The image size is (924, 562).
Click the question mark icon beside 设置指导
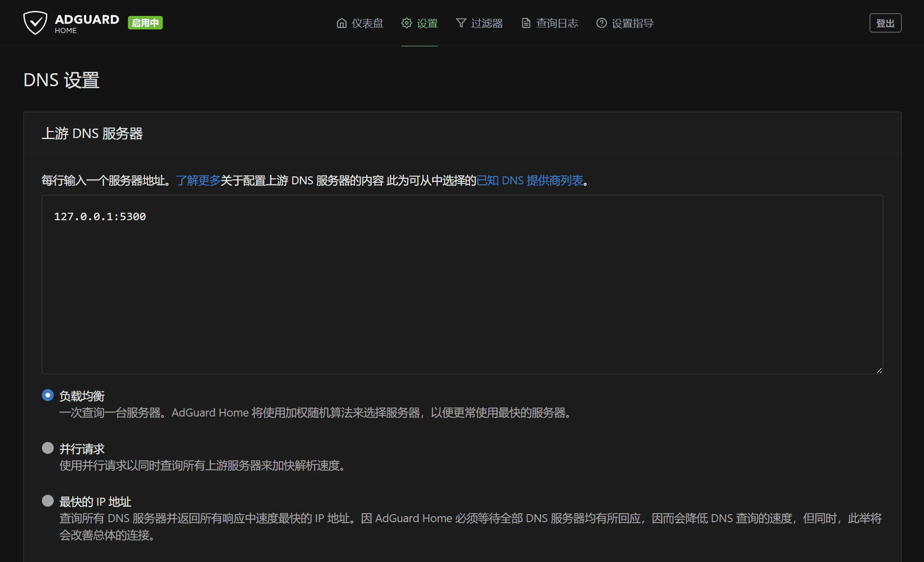point(601,23)
